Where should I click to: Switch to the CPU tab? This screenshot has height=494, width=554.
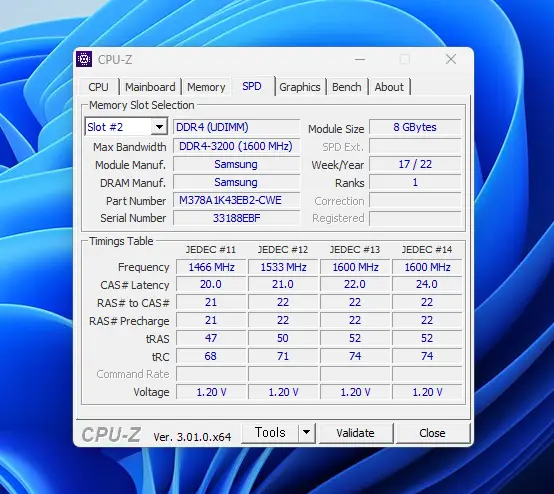98,87
